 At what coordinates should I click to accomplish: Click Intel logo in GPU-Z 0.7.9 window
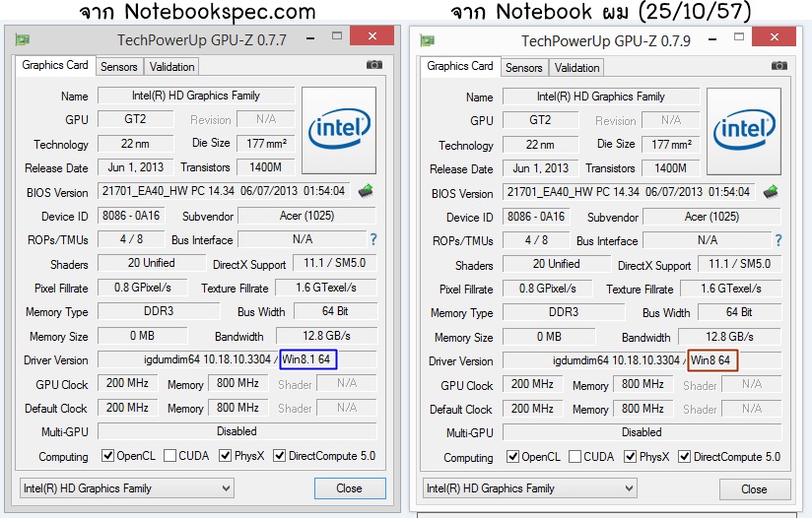click(744, 131)
